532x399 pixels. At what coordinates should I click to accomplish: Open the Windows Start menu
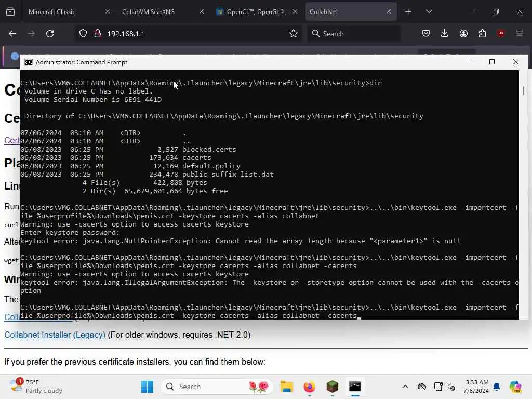(x=147, y=387)
